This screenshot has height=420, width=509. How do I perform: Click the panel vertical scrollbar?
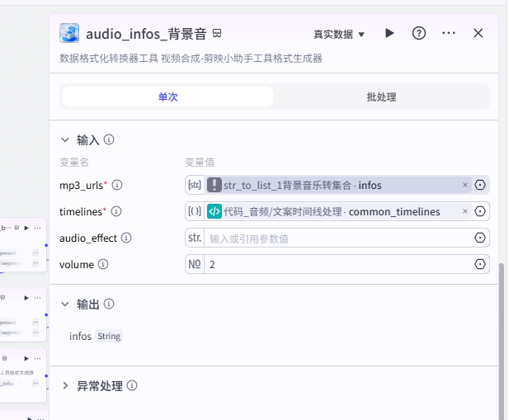(x=502, y=341)
